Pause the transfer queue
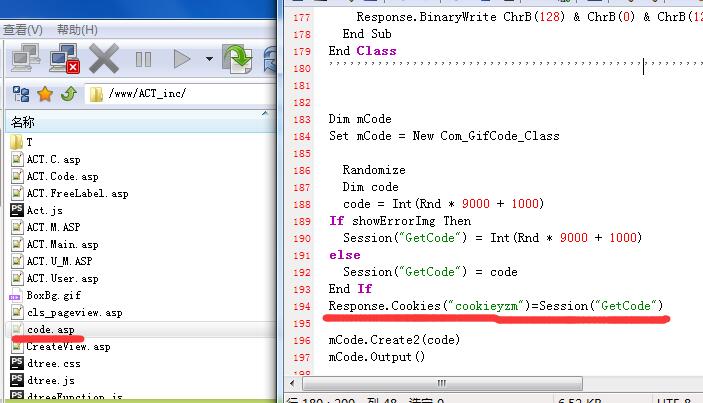The height and width of the screenshot is (403, 703). (143, 60)
